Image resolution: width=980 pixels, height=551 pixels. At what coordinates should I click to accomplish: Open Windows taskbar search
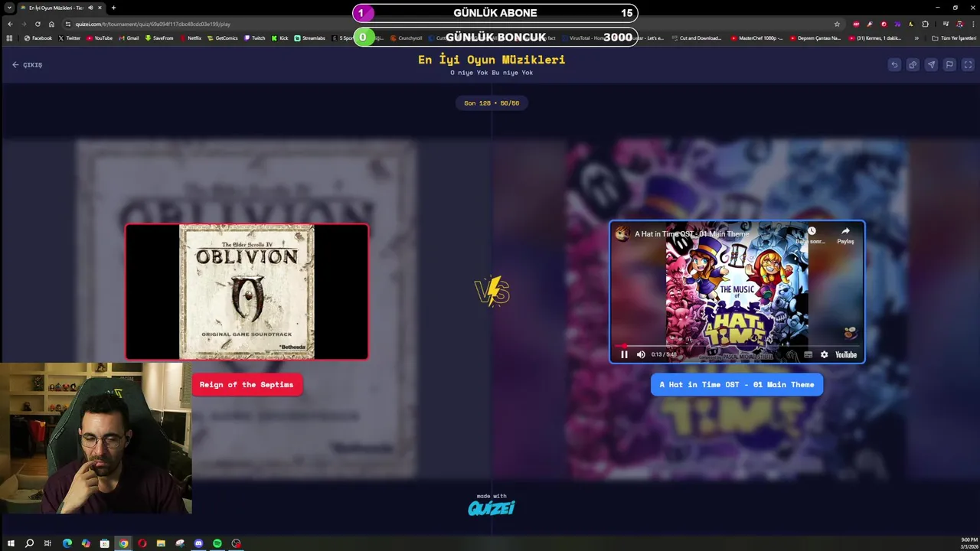pos(29,543)
